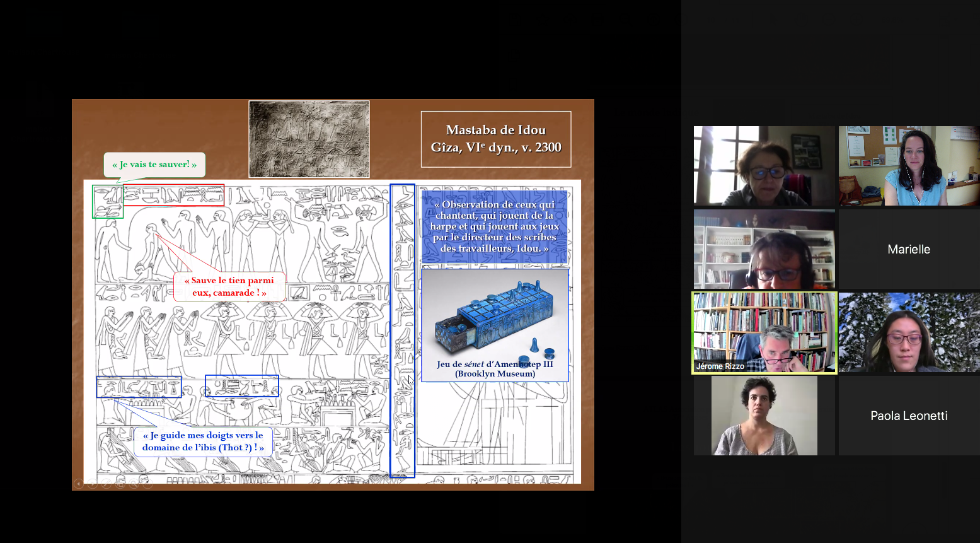Click the previous slide arrow in slideshow controls

[x=78, y=484]
